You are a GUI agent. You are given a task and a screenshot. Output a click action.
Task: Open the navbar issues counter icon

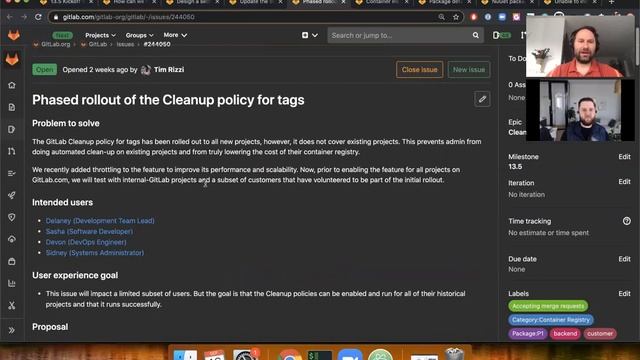pyautogui.click(x=501, y=35)
